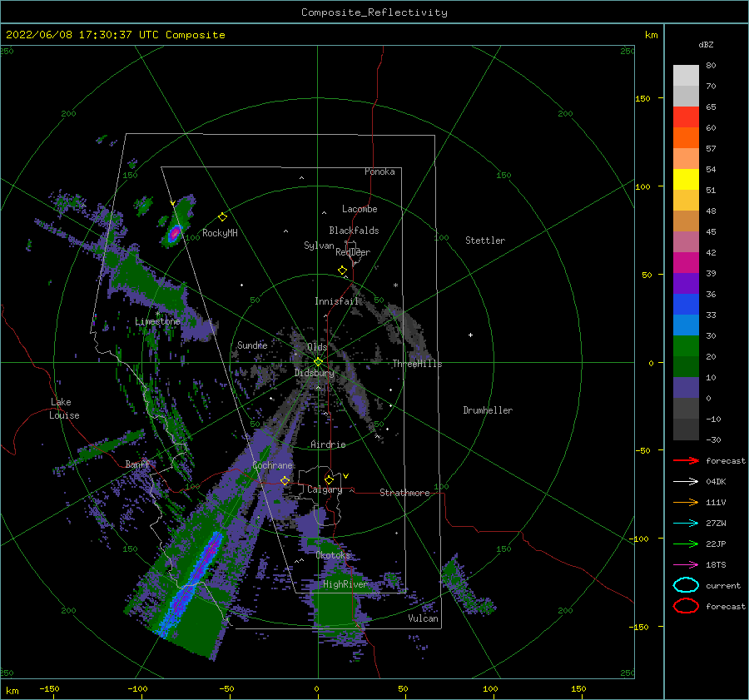This screenshot has width=749, height=700.
Task: Click the 'RedDeer' map label
Action: coord(353,252)
